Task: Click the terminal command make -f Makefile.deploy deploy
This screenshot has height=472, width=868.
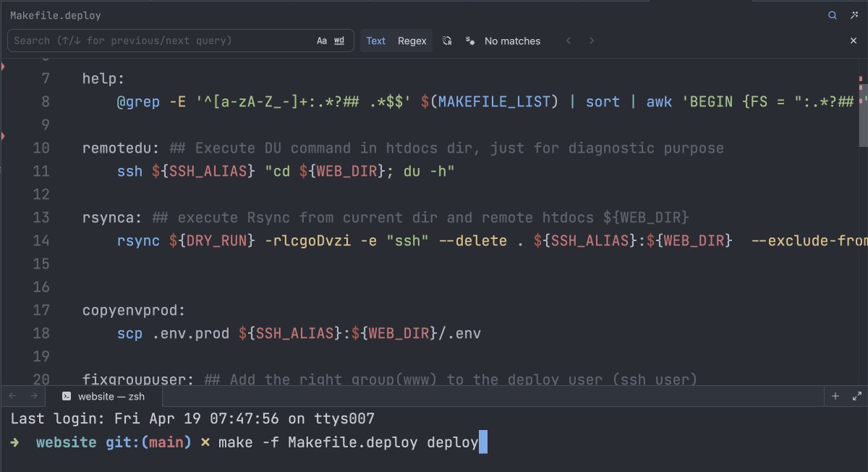Action: (349, 442)
